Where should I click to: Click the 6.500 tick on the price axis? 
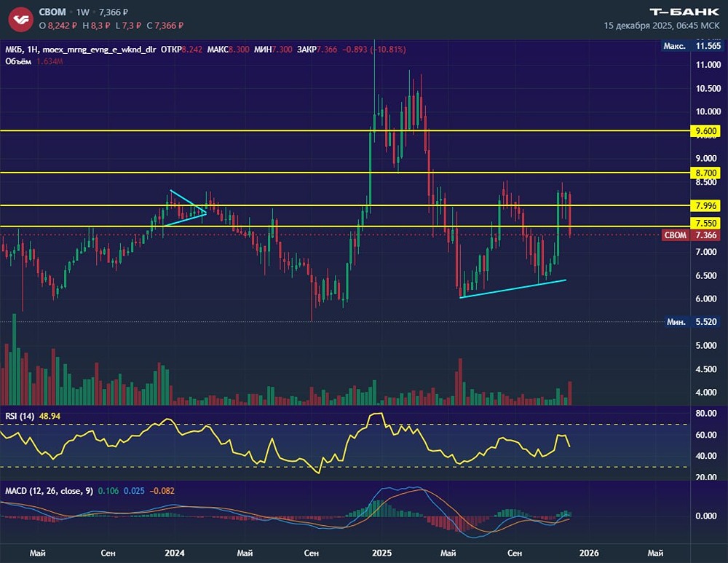tap(705, 276)
